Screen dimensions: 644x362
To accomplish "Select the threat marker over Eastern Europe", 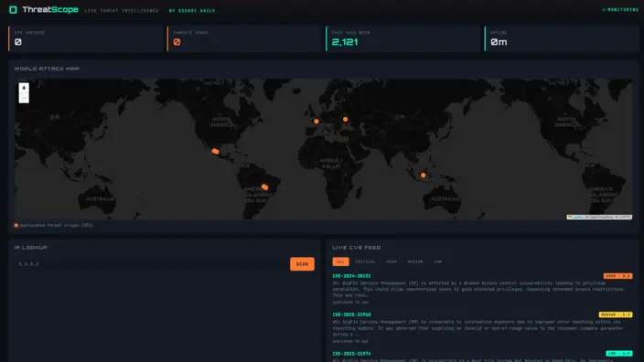I will click(346, 120).
